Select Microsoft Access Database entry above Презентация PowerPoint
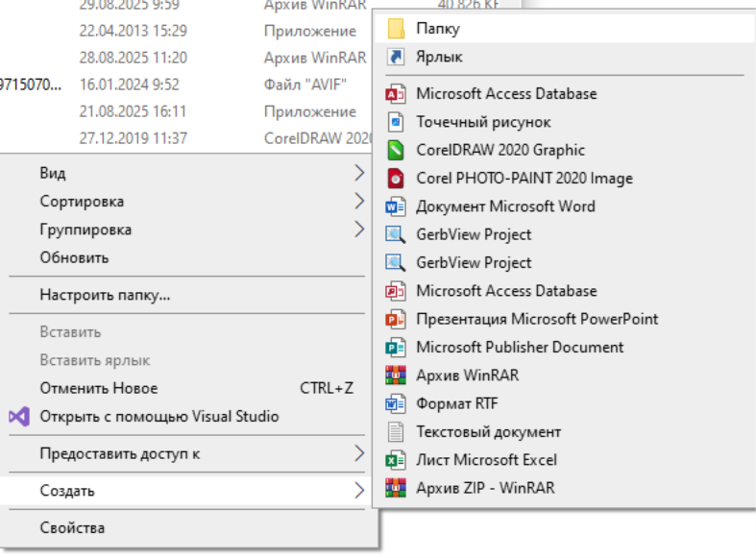This screenshot has width=756, height=558. pyautogui.click(x=564, y=291)
